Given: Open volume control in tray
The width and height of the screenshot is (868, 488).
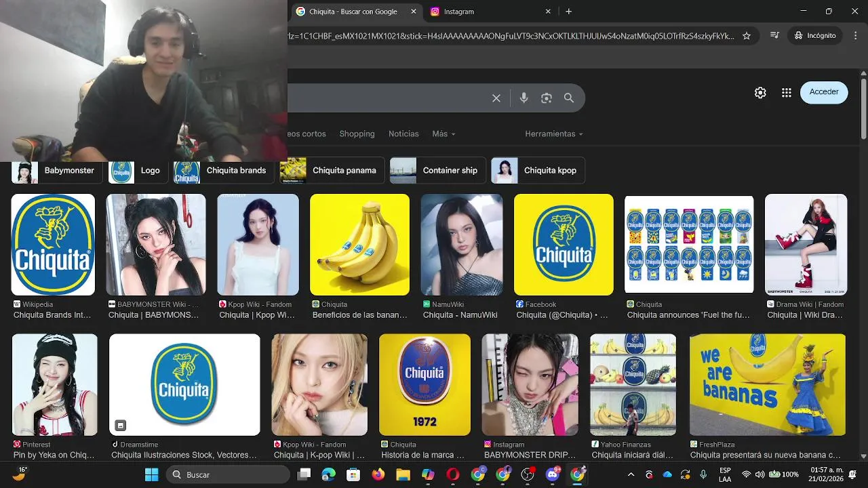Looking at the screenshot, I should 759,474.
